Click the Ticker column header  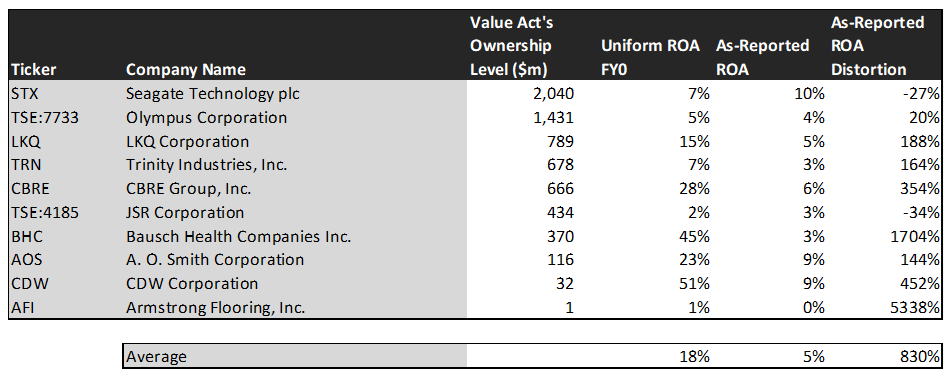click(33, 69)
